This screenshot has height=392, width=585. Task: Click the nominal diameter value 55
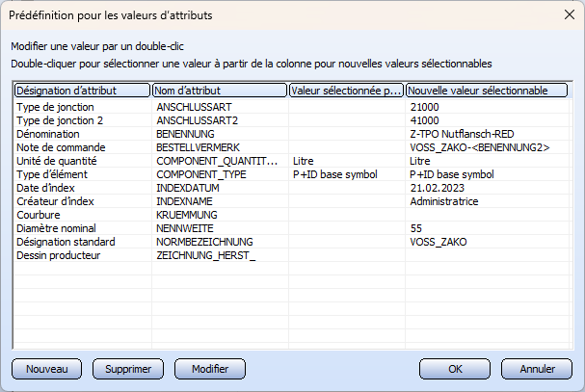point(416,228)
